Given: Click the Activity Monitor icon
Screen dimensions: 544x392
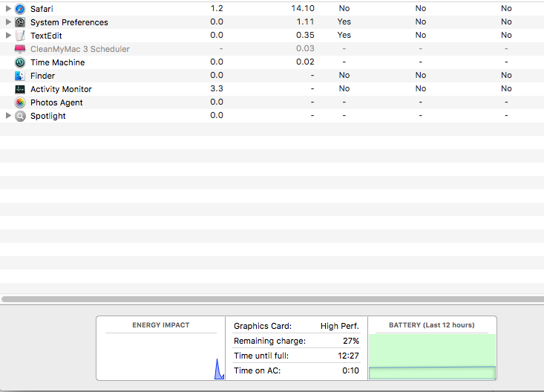Looking at the screenshot, I should point(20,89).
